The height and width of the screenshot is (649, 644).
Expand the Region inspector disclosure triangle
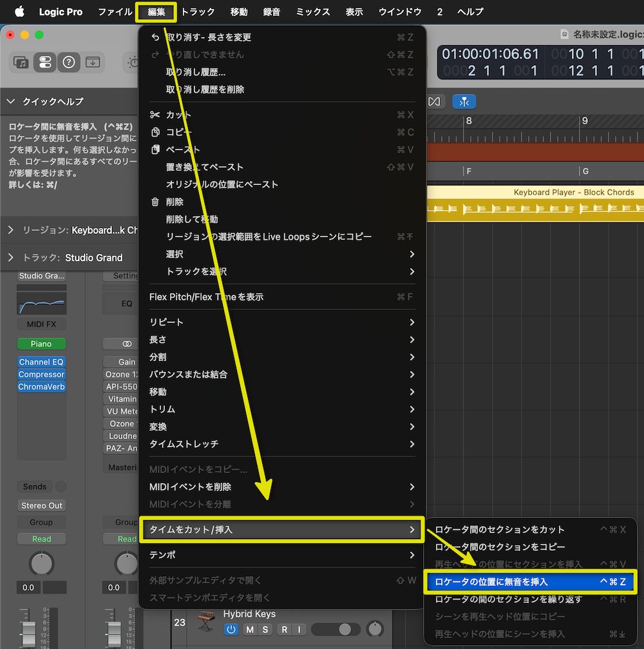point(11,229)
